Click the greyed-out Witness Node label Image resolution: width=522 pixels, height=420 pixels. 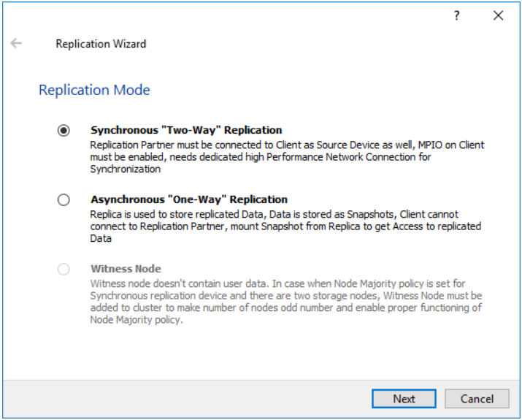(126, 269)
